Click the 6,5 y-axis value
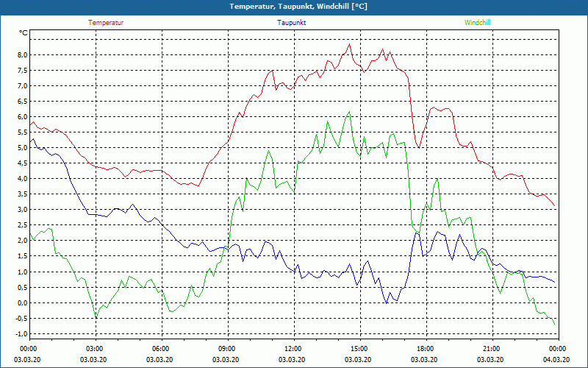Image resolution: width=588 pixels, height=368 pixels. (22, 102)
